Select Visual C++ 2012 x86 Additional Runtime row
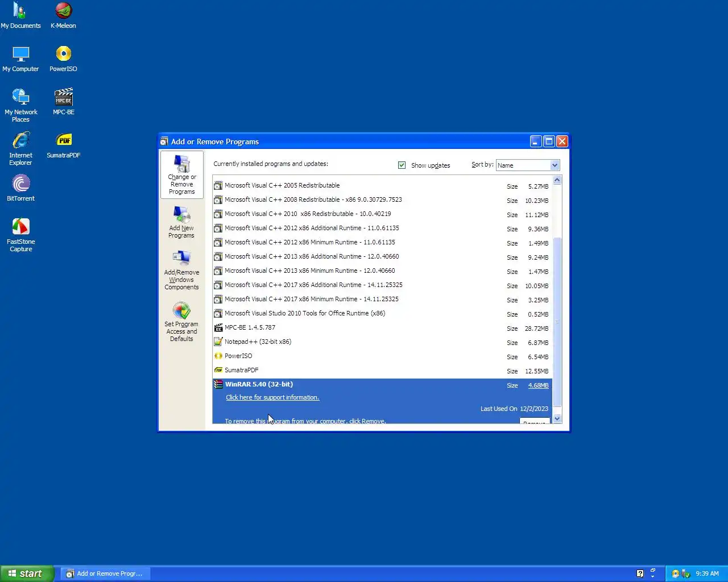728x582 pixels. [382, 228]
